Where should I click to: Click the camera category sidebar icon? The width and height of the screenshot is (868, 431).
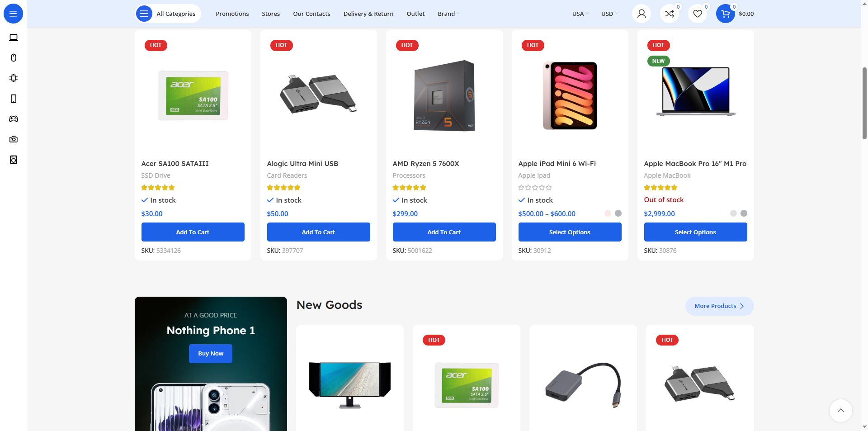pyautogui.click(x=14, y=139)
